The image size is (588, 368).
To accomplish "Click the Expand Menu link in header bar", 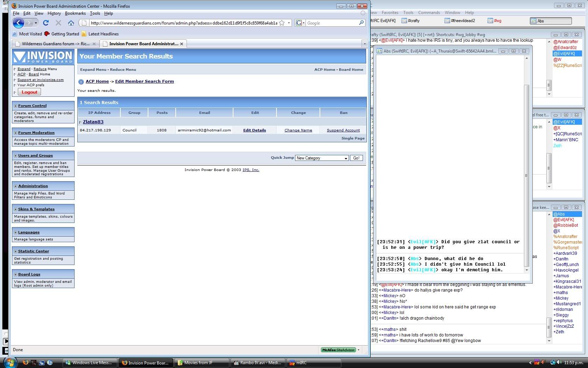I will 93,70.
